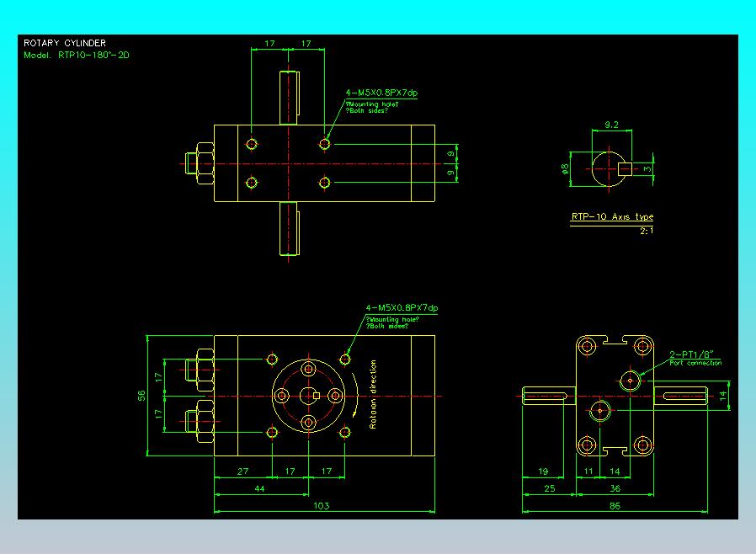Select the vertical 14 dimension beside right shaft
This screenshot has height=554, width=756.
click(x=722, y=396)
